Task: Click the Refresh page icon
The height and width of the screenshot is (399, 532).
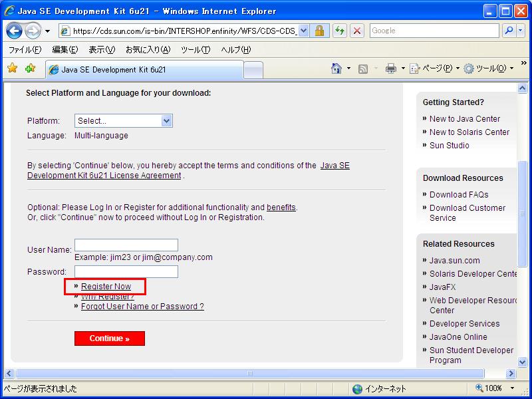Action: point(340,31)
